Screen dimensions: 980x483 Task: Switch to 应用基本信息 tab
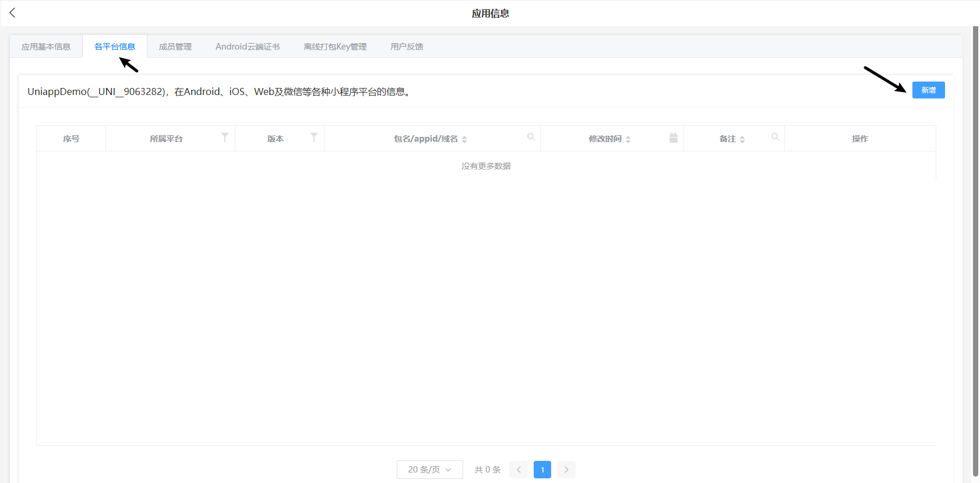tap(46, 47)
